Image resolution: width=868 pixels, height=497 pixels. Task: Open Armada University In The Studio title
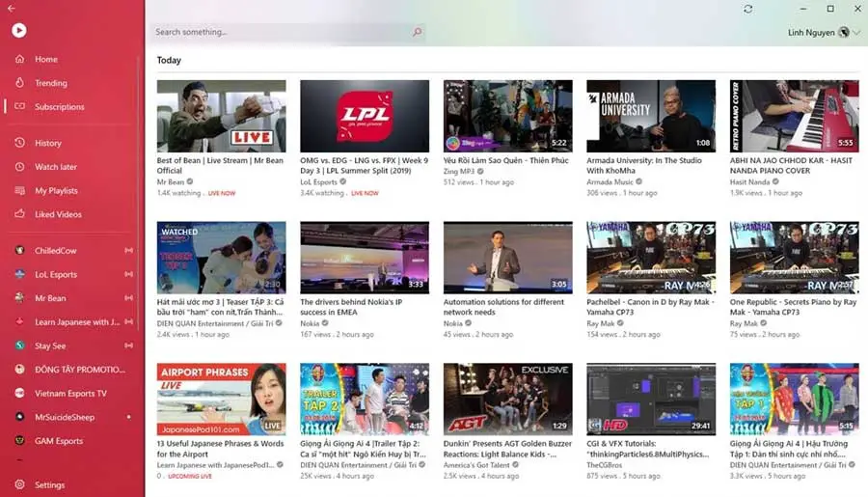click(644, 165)
